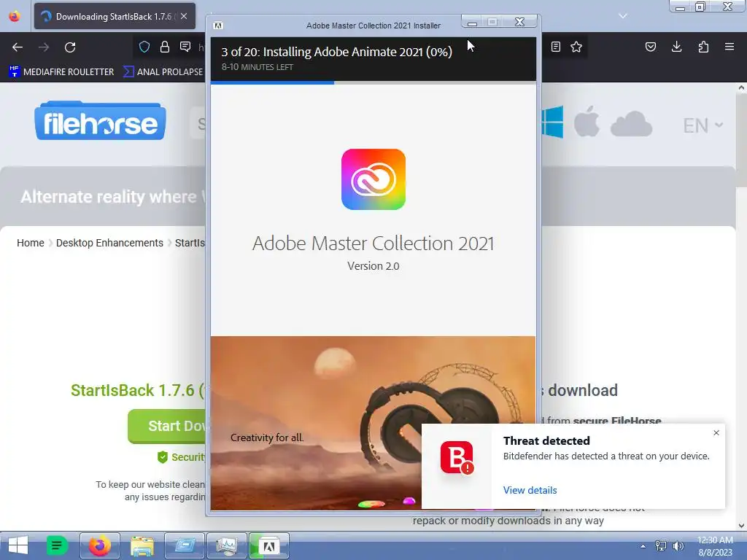Image resolution: width=747 pixels, height=560 pixels.
Task: Click the Creativity for all banner image
Action: click(316, 423)
